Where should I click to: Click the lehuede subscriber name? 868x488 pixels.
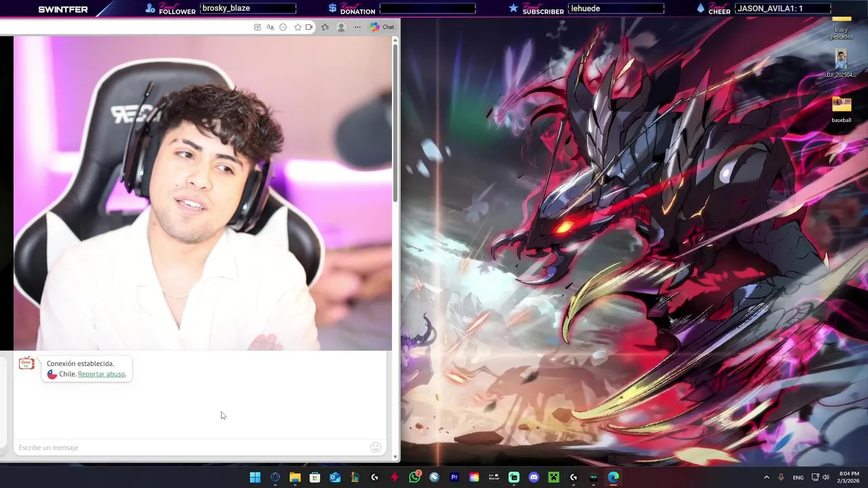pyautogui.click(x=585, y=8)
